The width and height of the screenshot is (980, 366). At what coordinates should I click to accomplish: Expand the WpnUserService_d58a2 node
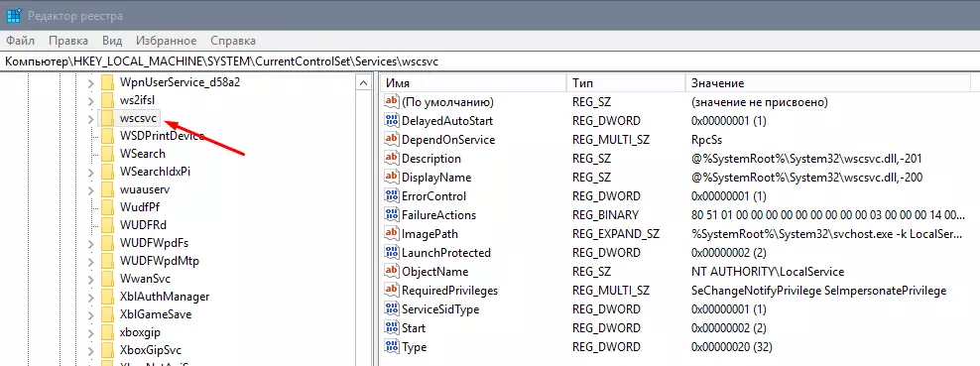click(x=90, y=83)
